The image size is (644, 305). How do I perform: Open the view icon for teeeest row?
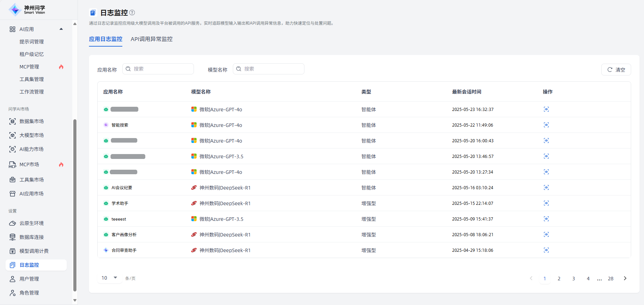click(x=546, y=219)
